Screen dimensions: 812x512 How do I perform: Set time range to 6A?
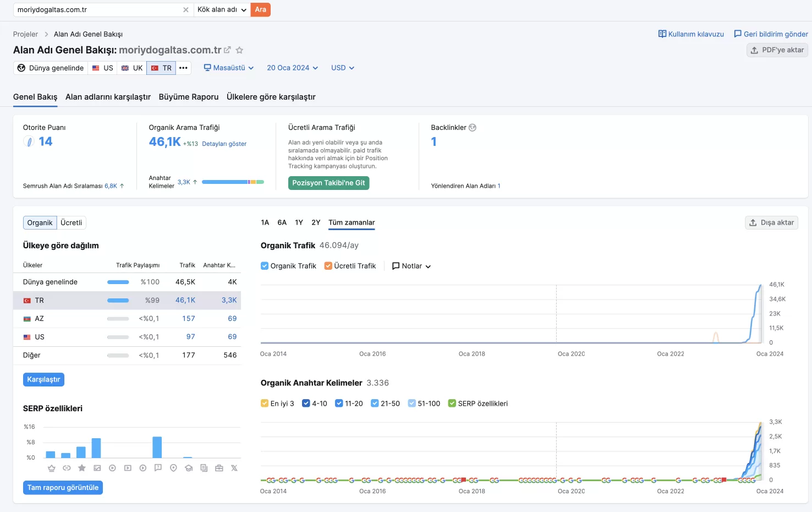[x=282, y=223]
